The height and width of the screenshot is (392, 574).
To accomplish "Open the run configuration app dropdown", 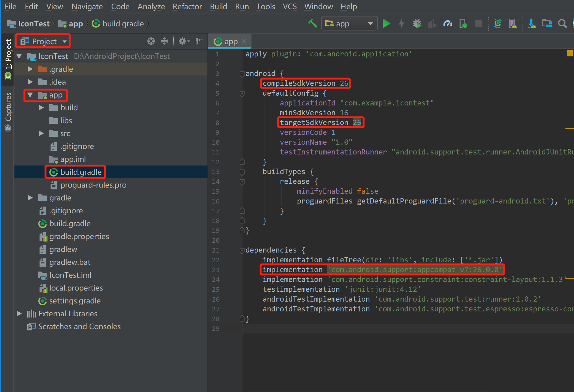I will pyautogui.click(x=349, y=23).
